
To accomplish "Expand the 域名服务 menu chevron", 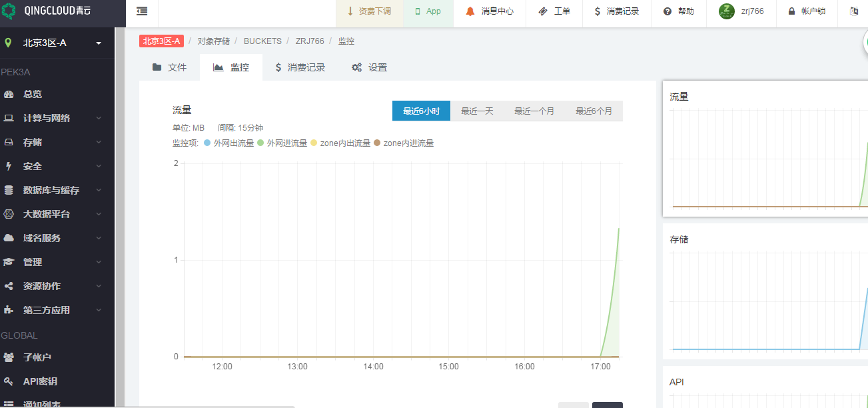I will pos(99,238).
